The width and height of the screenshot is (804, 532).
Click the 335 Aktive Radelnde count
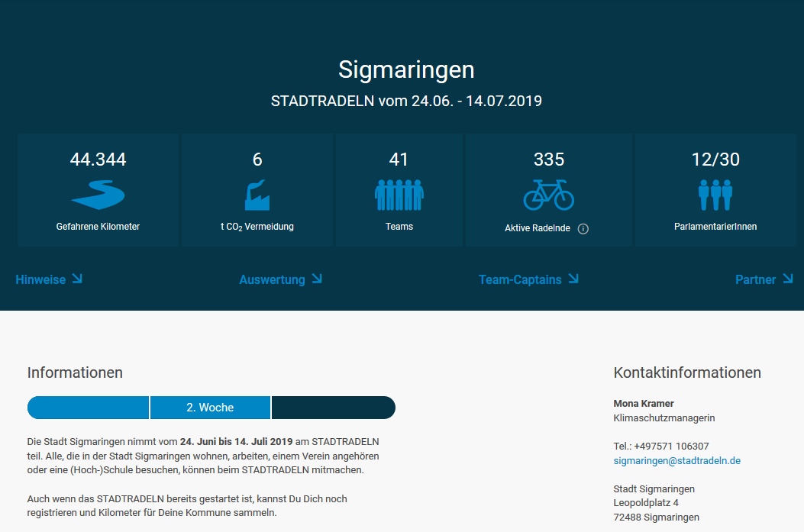tap(548, 160)
